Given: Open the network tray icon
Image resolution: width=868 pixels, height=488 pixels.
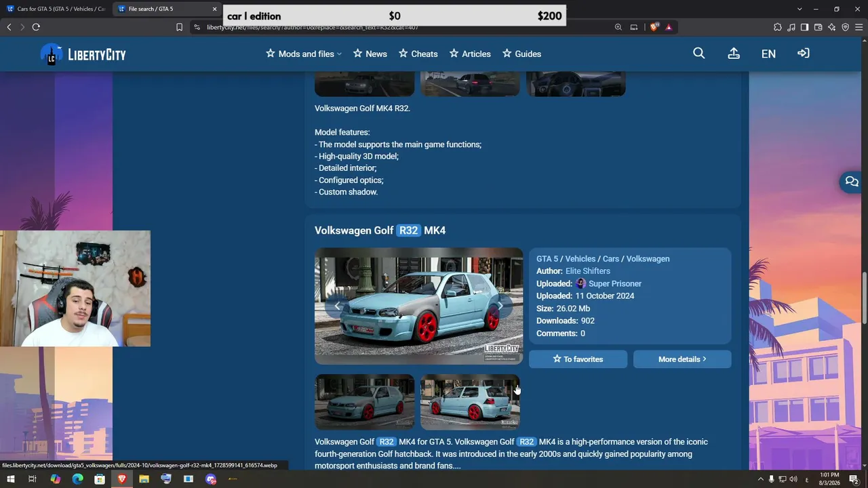Looking at the screenshot, I should [782, 479].
